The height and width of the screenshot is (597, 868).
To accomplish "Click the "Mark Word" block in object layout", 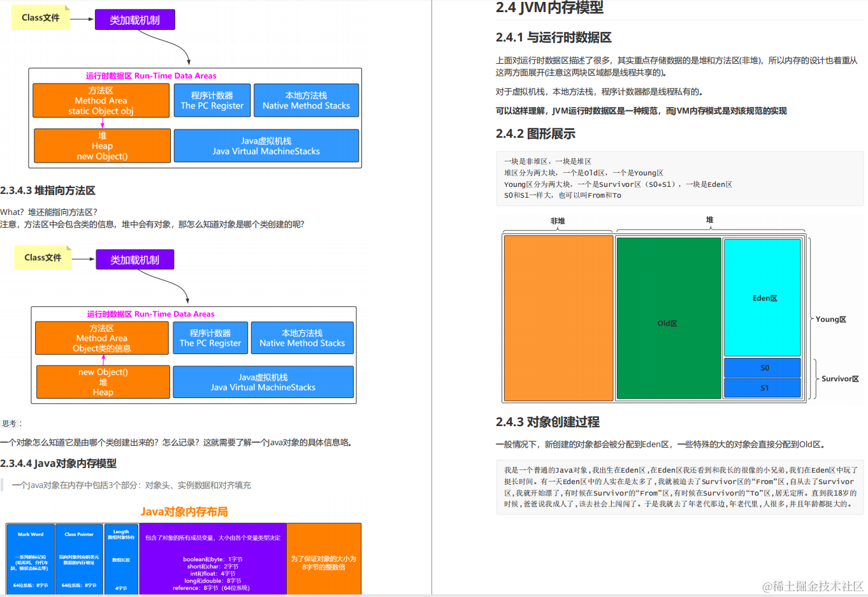I will click(x=29, y=558).
